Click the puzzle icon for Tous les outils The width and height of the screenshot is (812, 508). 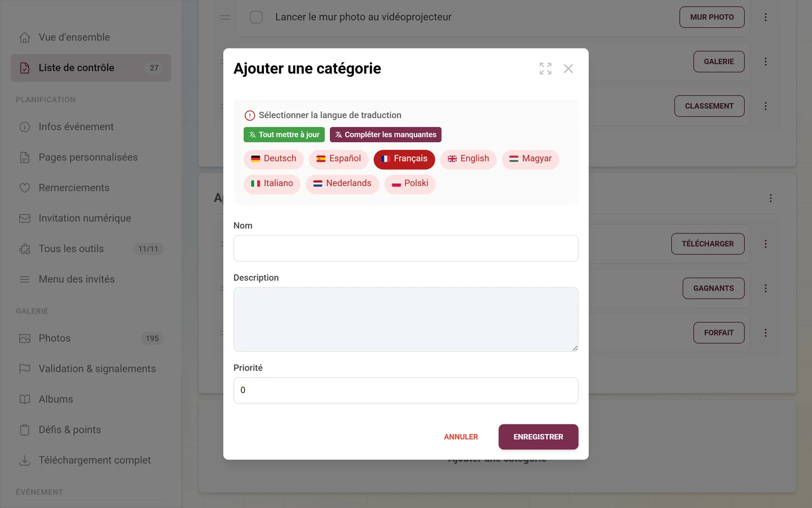point(25,249)
